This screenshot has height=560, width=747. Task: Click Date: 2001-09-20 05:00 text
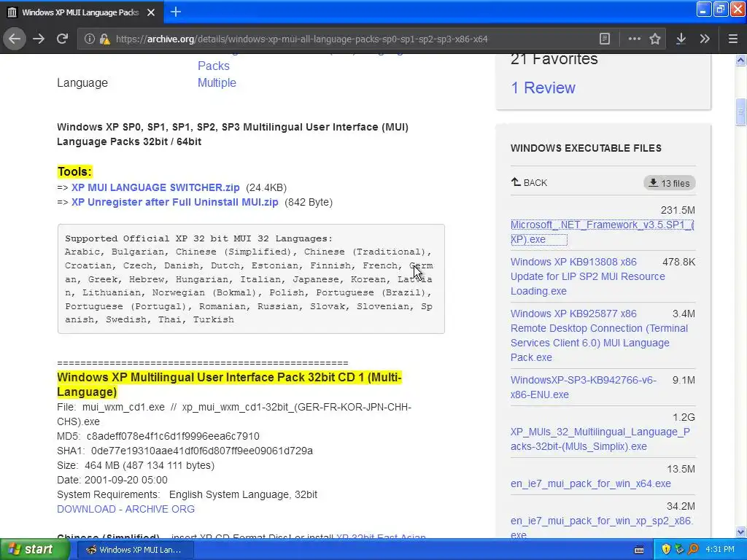[112, 480]
